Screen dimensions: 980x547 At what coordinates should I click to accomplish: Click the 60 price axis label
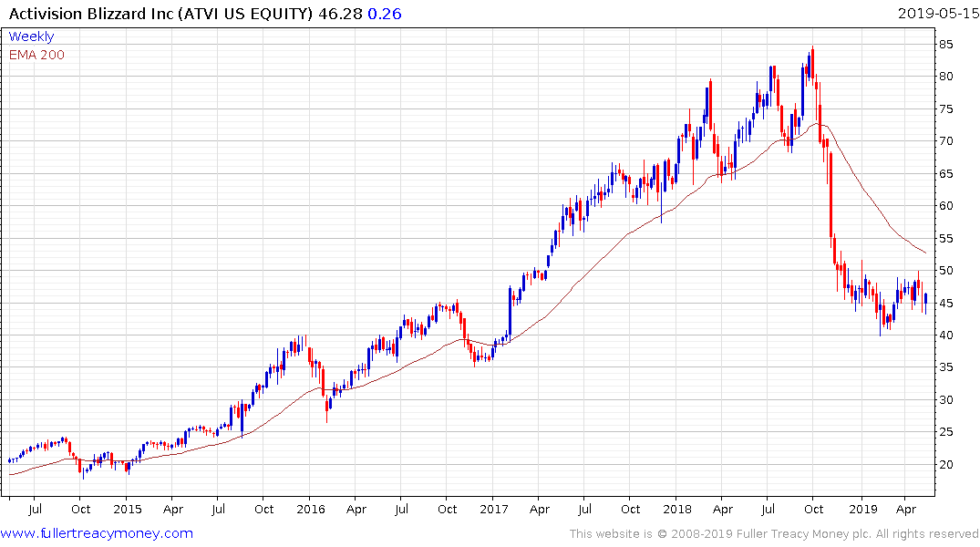(945, 206)
